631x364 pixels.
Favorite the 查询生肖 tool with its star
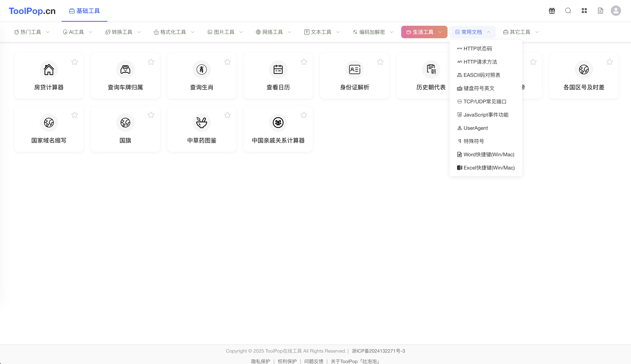pyautogui.click(x=227, y=62)
